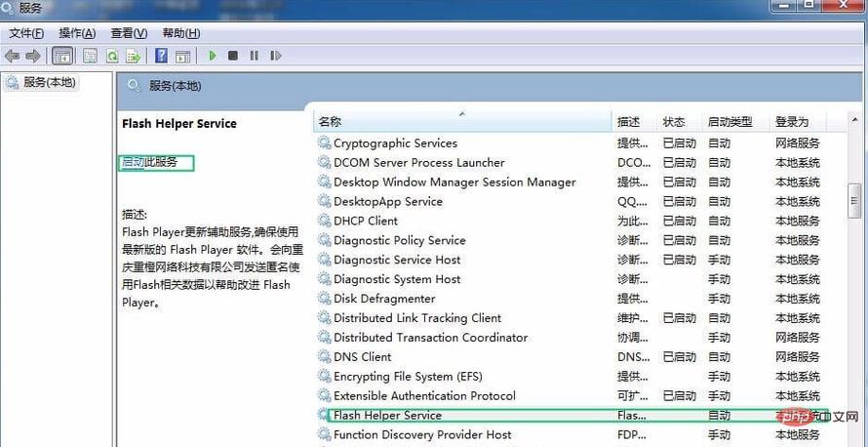Viewport: 868px width, 447px height.
Task: Click the Properties toolbar icon
Action: pos(91,56)
